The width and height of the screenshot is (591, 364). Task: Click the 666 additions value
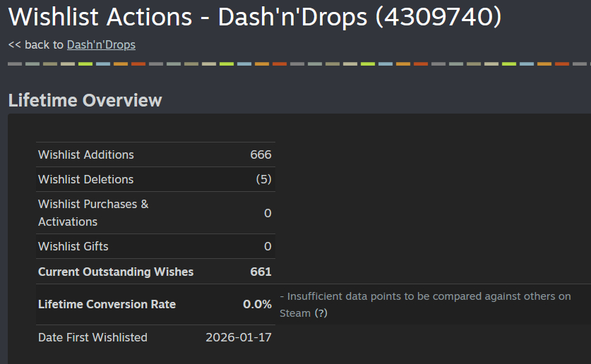261,154
